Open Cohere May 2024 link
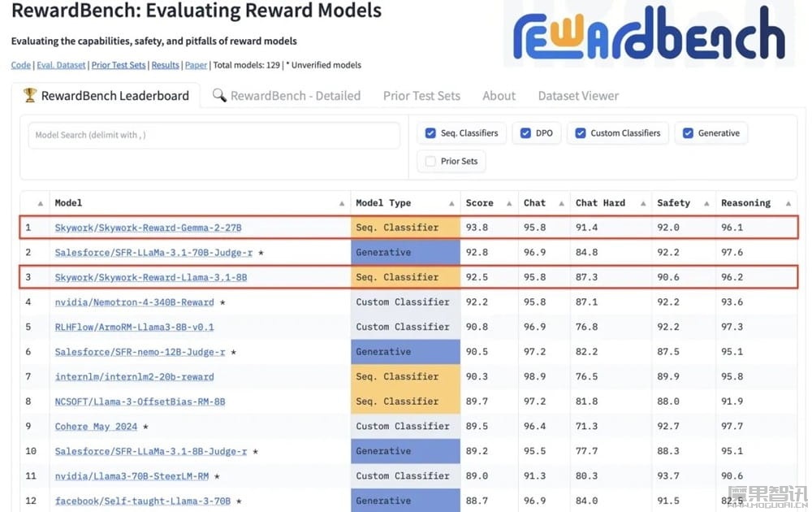The height and width of the screenshot is (512, 812). (x=96, y=427)
